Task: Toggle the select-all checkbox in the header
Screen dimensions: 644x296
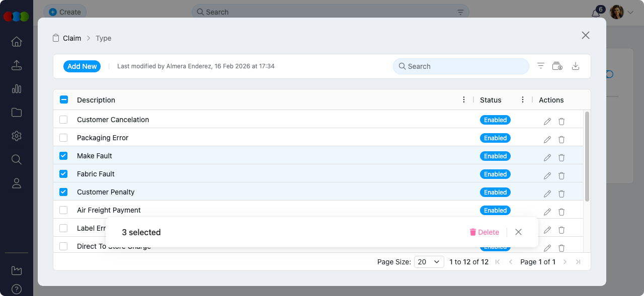Action: click(x=63, y=99)
